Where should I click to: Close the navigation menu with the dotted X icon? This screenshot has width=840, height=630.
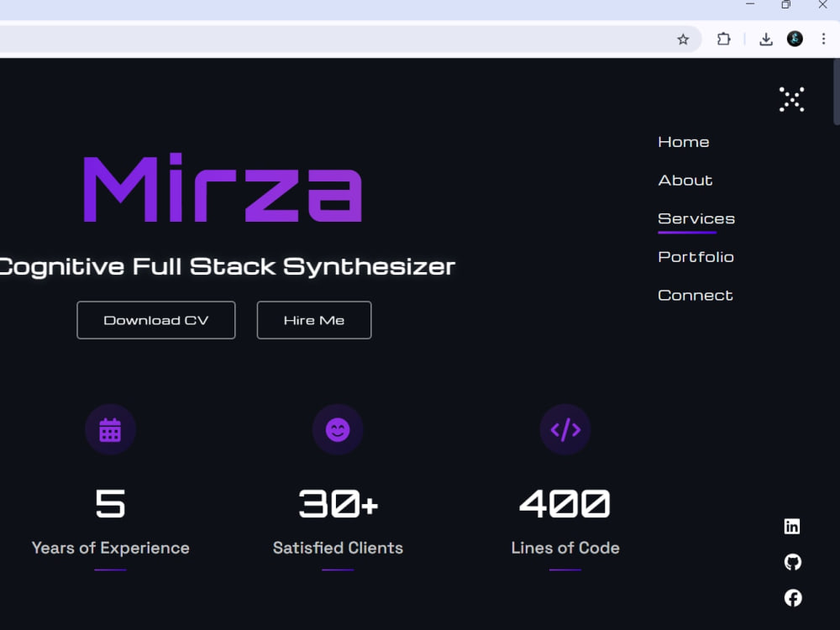coord(791,99)
